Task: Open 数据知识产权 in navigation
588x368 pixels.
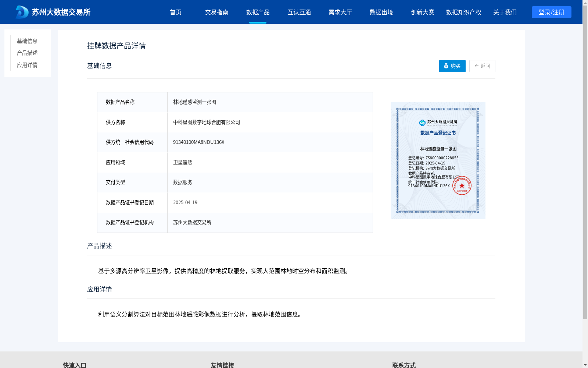Action: click(464, 12)
